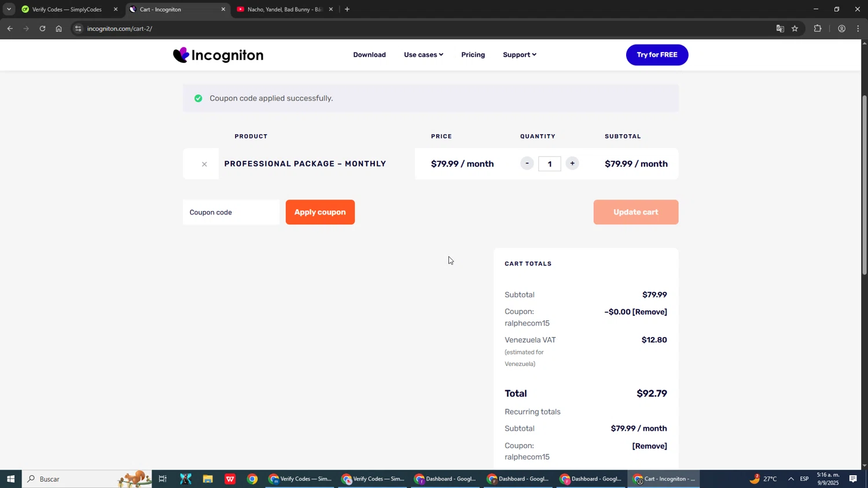Remove the coupon under Recurring totals
The height and width of the screenshot is (488, 868).
click(650, 446)
